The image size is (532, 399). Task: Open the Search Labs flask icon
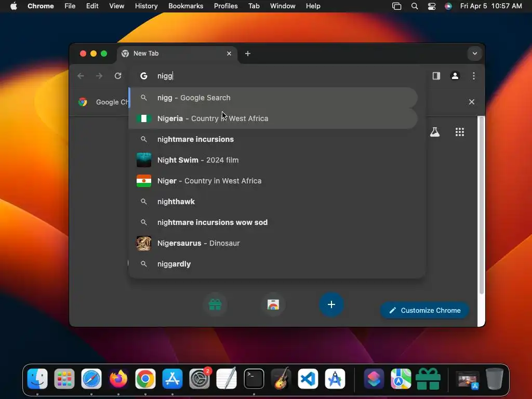click(x=435, y=132)
